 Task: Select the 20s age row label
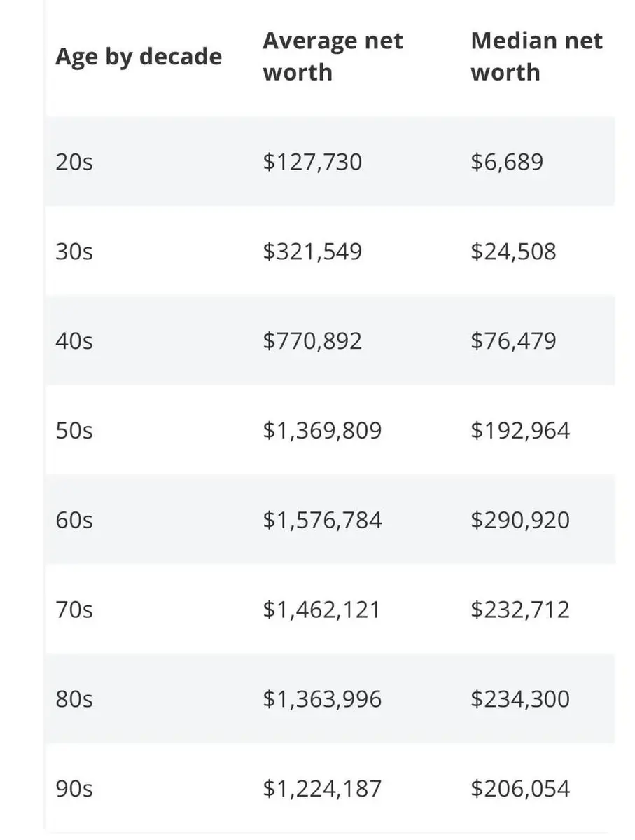click(74, 162)
